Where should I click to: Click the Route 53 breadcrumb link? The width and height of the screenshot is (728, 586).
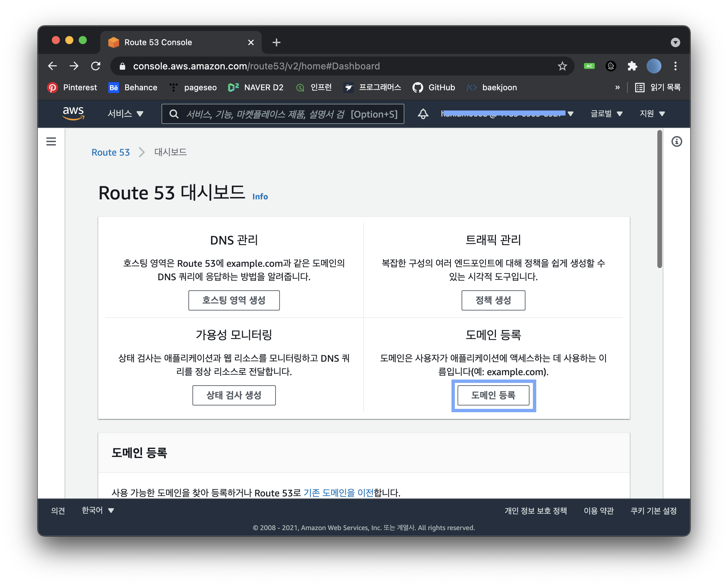(x=110, y=153)
